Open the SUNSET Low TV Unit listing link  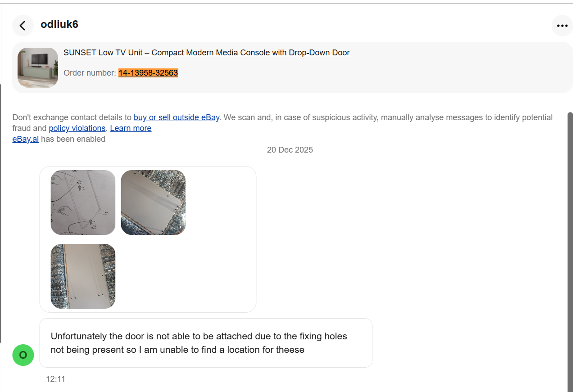[206, 53]
